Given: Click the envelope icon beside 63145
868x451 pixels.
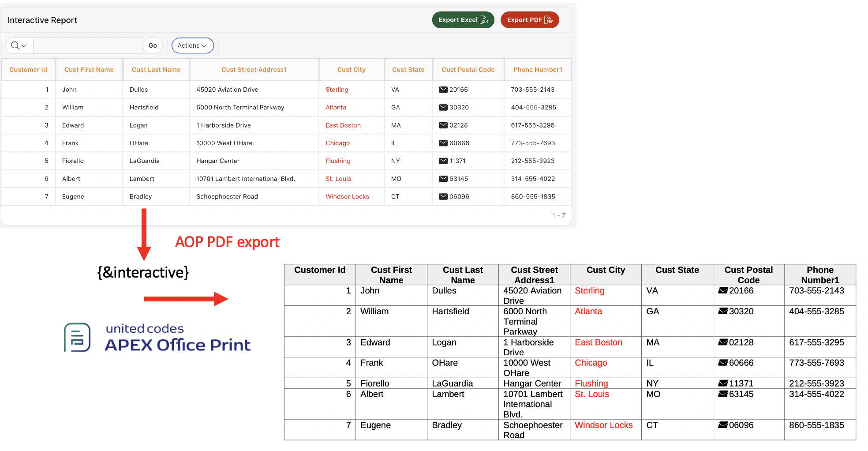Looking at the screenshot, I should click(443, 179).
